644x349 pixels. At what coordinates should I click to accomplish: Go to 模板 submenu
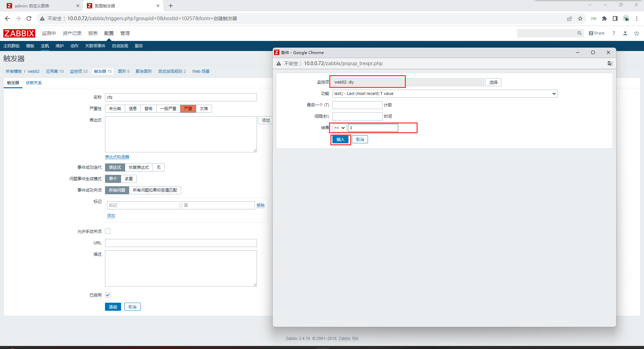(x=30, y=46)
